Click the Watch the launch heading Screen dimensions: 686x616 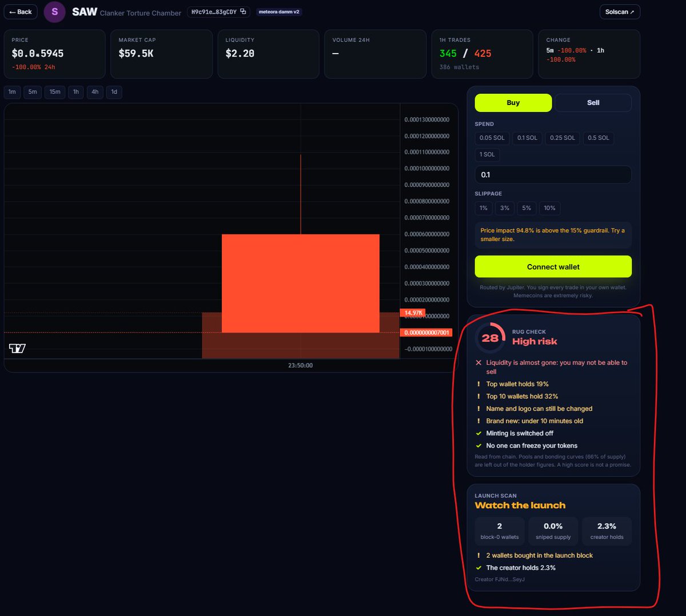coord(520,506)
